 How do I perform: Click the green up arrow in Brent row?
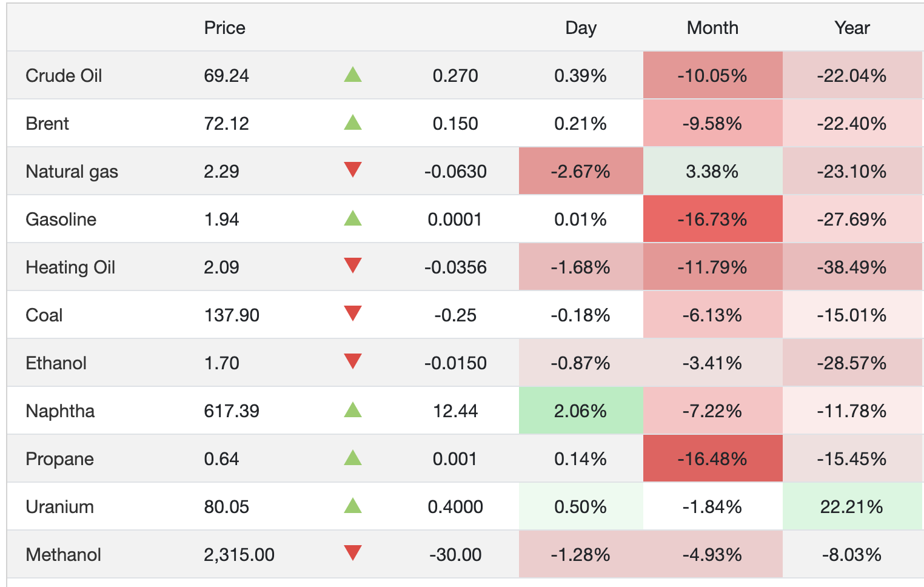[x=353, y=122]
